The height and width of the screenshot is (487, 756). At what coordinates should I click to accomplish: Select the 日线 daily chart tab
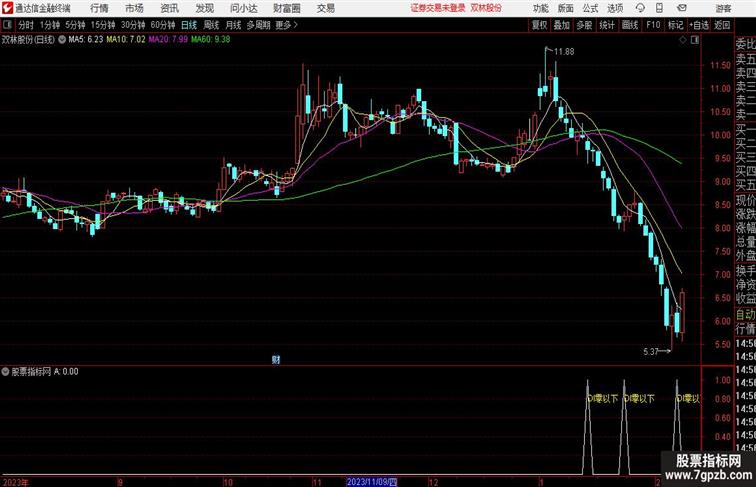click(x=189, y=25)
